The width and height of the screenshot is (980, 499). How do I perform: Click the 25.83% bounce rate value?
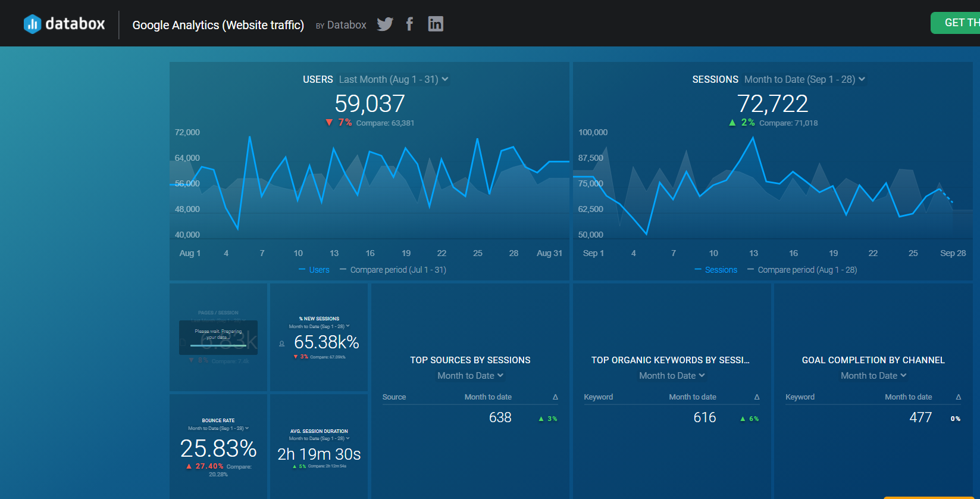(x=218, y=448)
